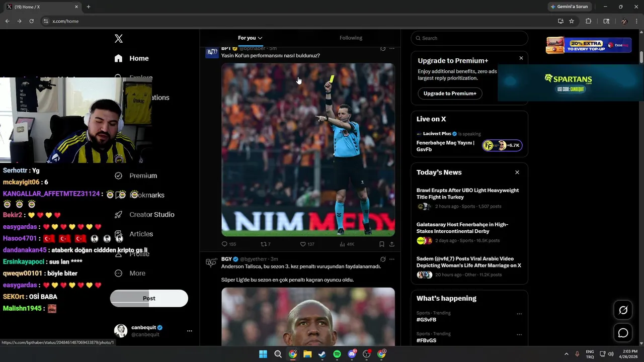
Task: Click the @bgyetherr handle
Action: (254, 259)
